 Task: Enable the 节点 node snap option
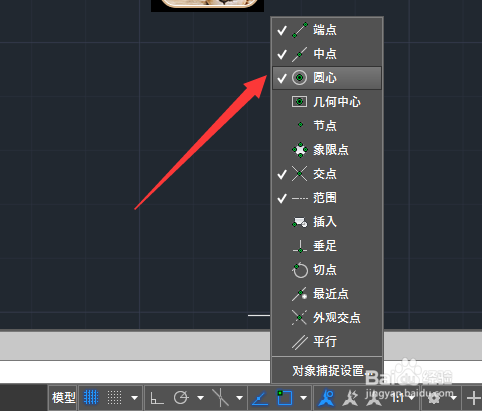point(327,126)
